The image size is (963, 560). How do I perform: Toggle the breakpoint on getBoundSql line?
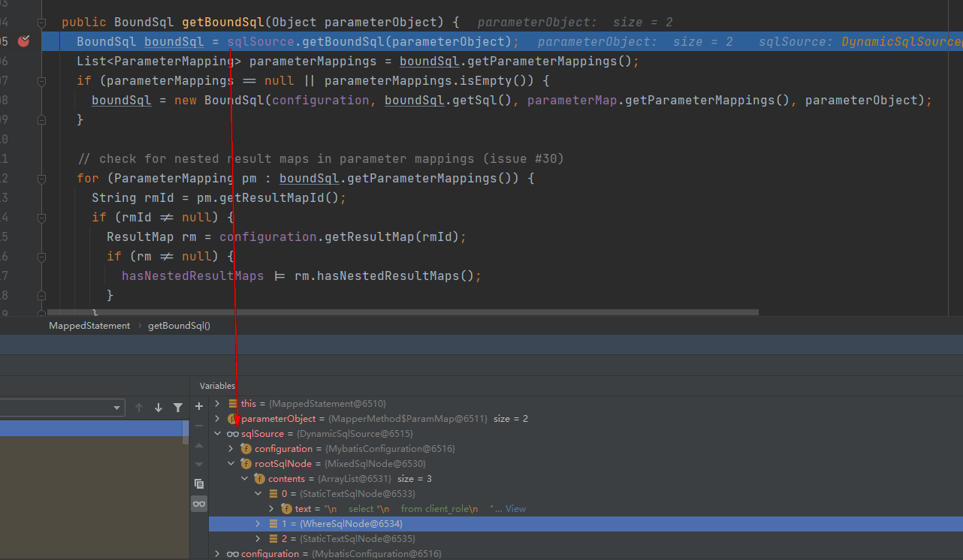[23, 41]
